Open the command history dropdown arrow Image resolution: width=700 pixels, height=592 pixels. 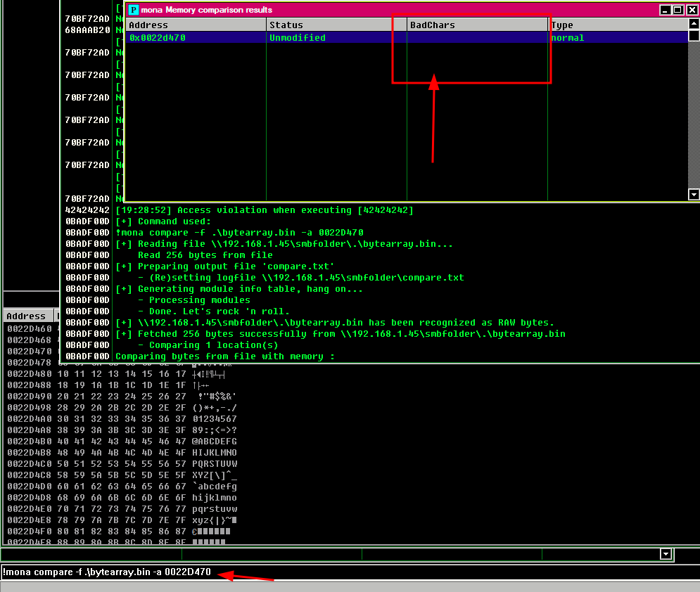click(x=666, y=554)
